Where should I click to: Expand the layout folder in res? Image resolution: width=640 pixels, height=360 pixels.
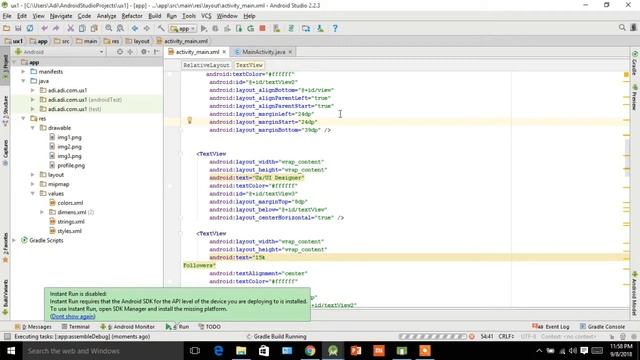coord(33,175)
